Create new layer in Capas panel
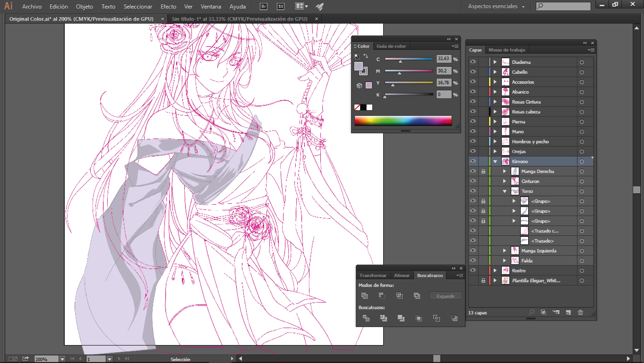Viewport: 644px width, 363px height. tap(568, 312)
